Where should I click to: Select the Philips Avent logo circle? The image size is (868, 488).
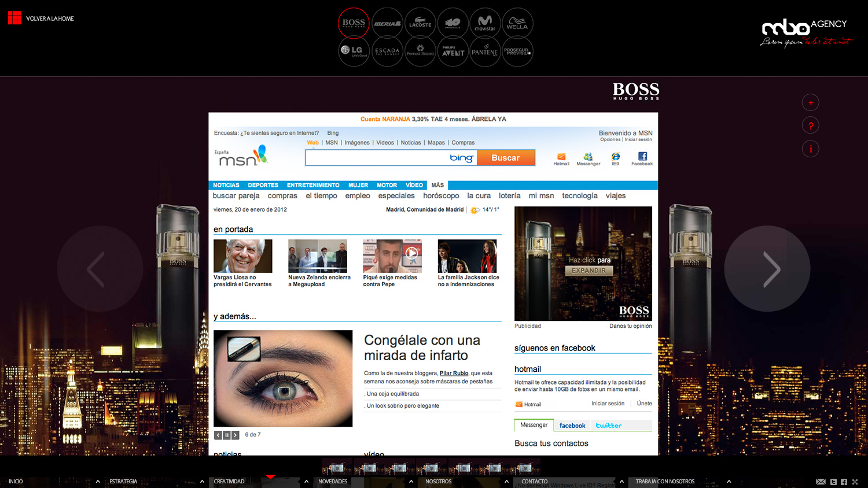pyautogui.click(x=453, y=51)
